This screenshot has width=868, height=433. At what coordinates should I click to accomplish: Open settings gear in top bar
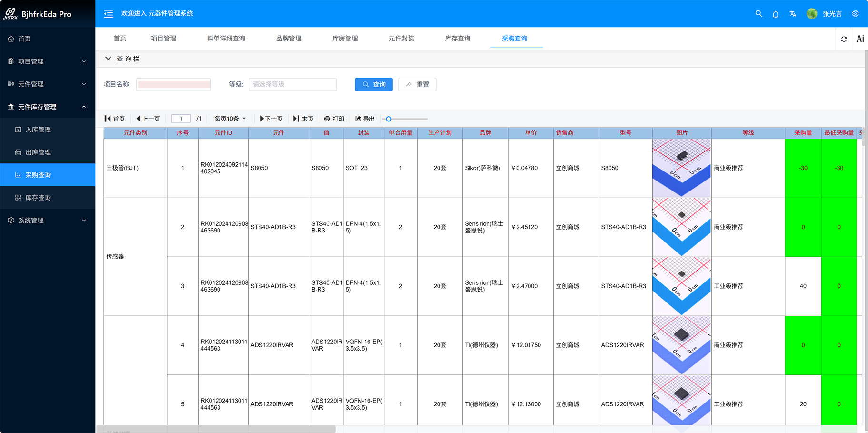(x=856, y=14)
